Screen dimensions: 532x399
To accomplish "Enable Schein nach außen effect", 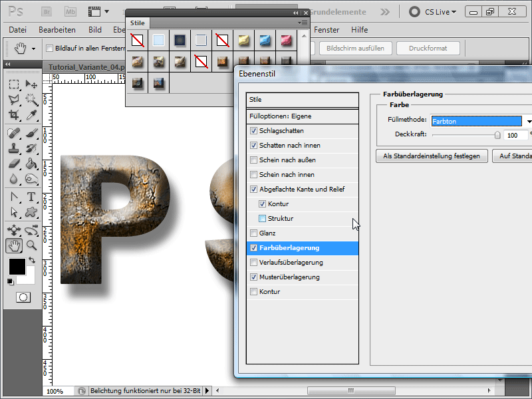I will pos(253,160).
